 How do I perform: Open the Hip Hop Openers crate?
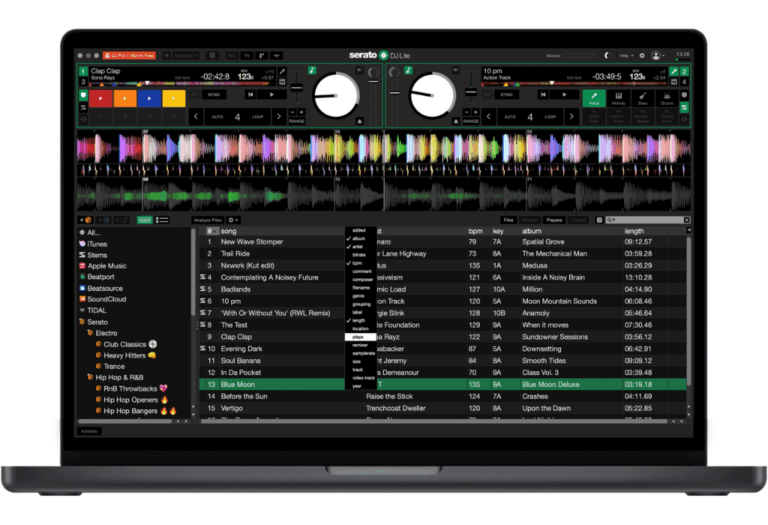(x=131, y=400)
